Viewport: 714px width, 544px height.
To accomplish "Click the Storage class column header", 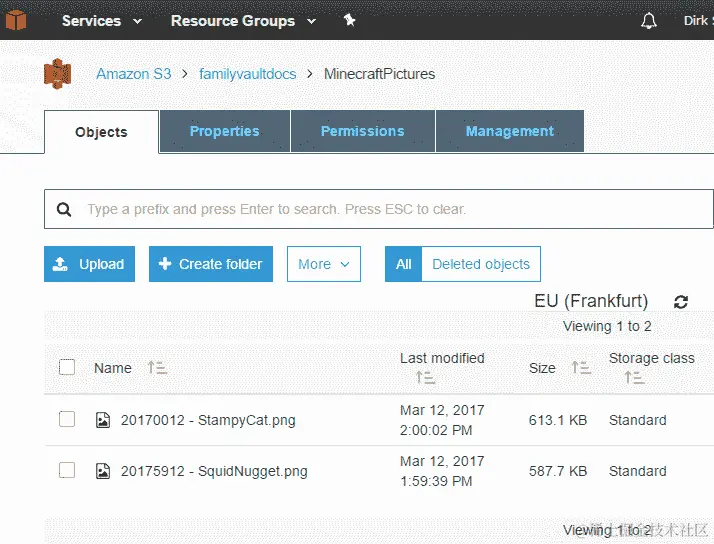I will [x=652, y=358].
